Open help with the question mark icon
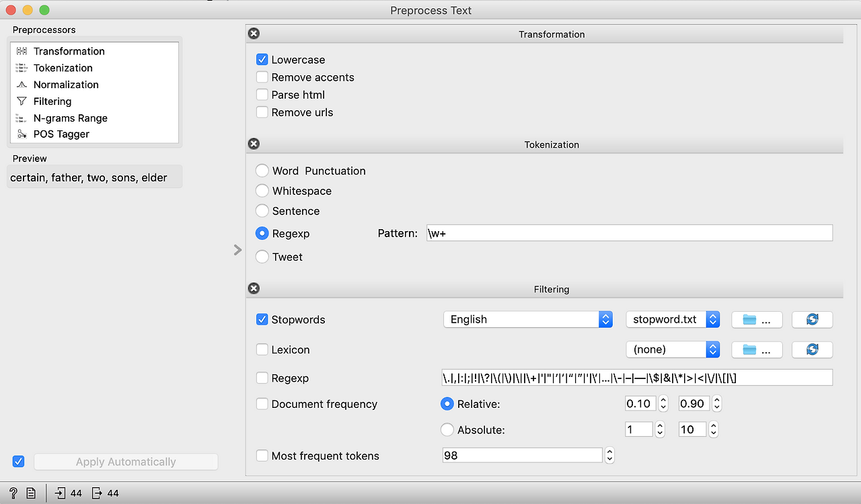This screenshot has height=504, width=861. [13, 493]
